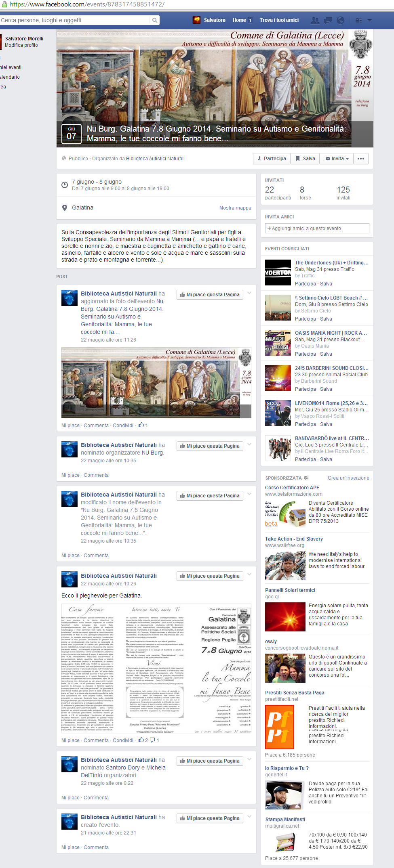Screen dimensions: 394x868
Task: Open the messages icon in top bar
Action: [x=328, y=20]
